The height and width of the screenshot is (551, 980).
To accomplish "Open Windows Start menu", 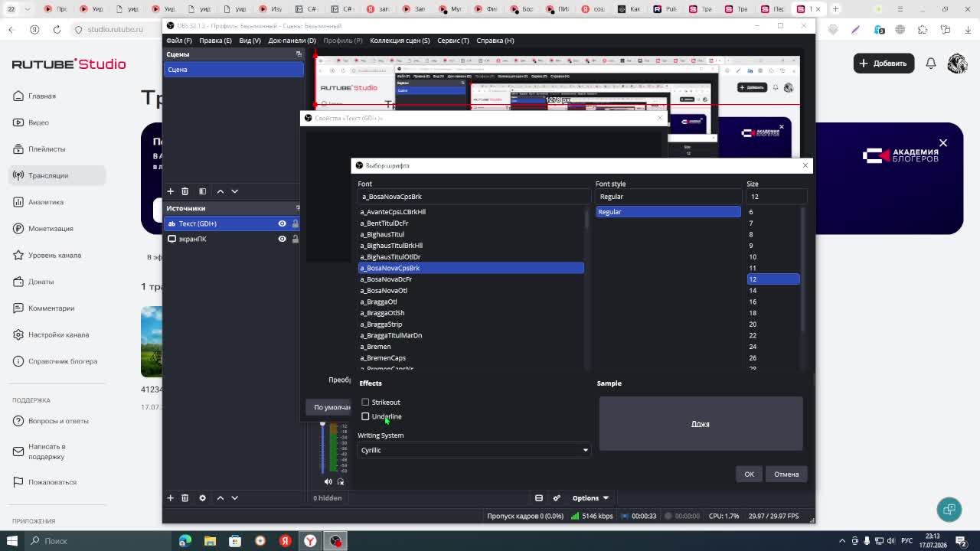I will (11, 541).
